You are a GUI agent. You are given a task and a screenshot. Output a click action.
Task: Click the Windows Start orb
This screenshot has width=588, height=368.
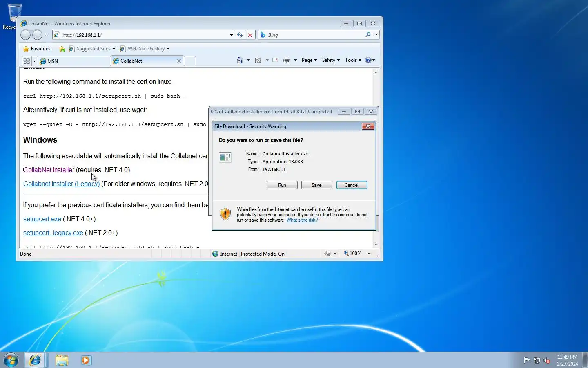[11, 360]
